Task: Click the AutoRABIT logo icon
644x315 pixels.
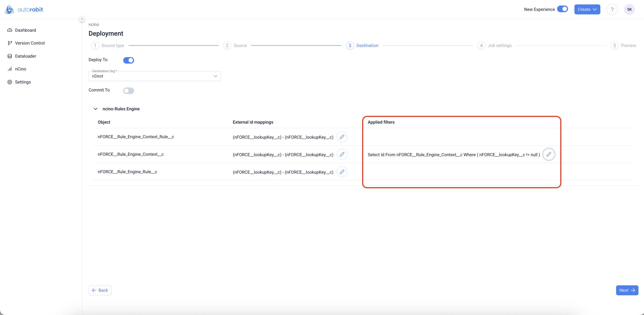Action: (x=10, y=10)
